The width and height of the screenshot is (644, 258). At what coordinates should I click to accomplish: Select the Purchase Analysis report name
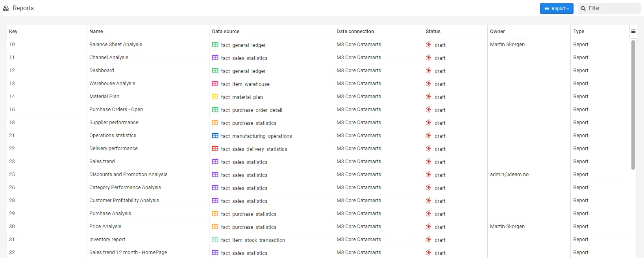110,213
